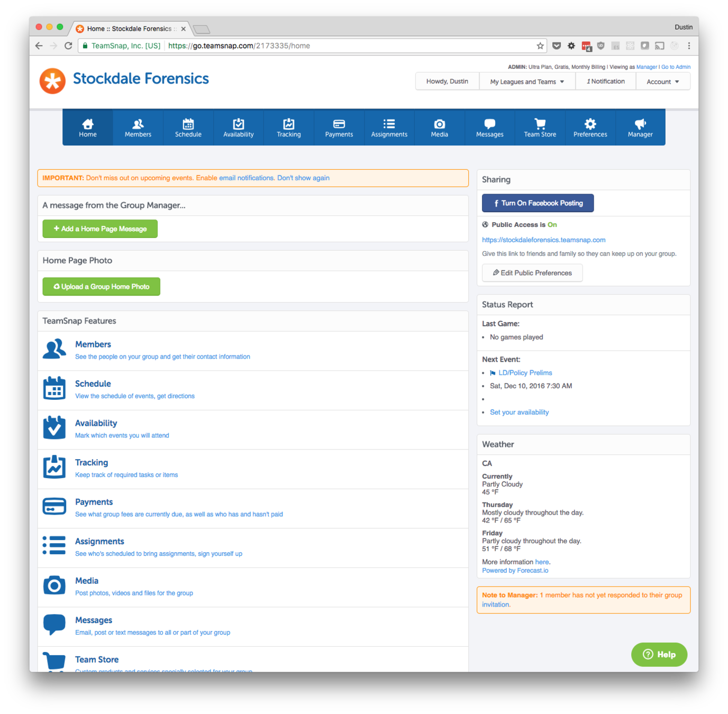The image size is (728, 714).
Task: Turn On Facebook Posting
Action: 538,203
